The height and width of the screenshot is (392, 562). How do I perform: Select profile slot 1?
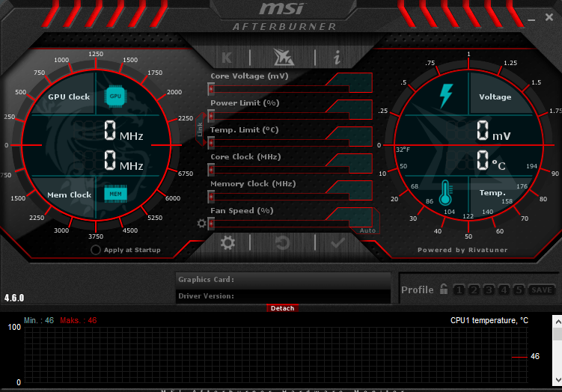tap(459, 290)
